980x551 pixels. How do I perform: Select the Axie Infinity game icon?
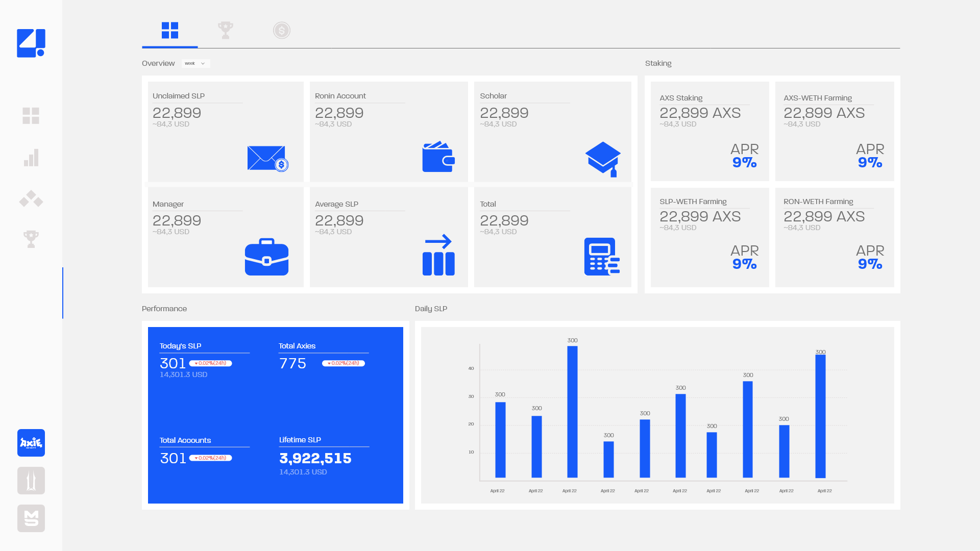31,443
